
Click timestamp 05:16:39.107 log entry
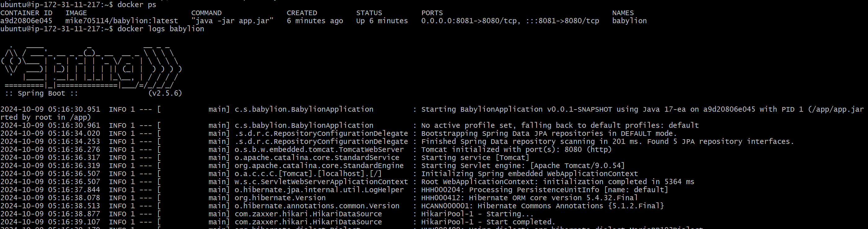point(74,222)
